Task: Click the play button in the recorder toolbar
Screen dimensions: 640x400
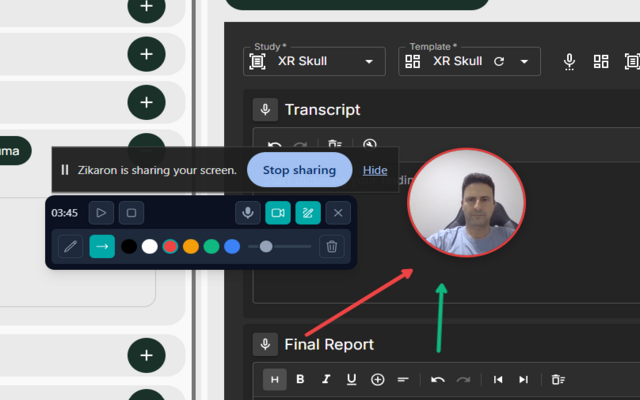Action: [x=101, y=213]
